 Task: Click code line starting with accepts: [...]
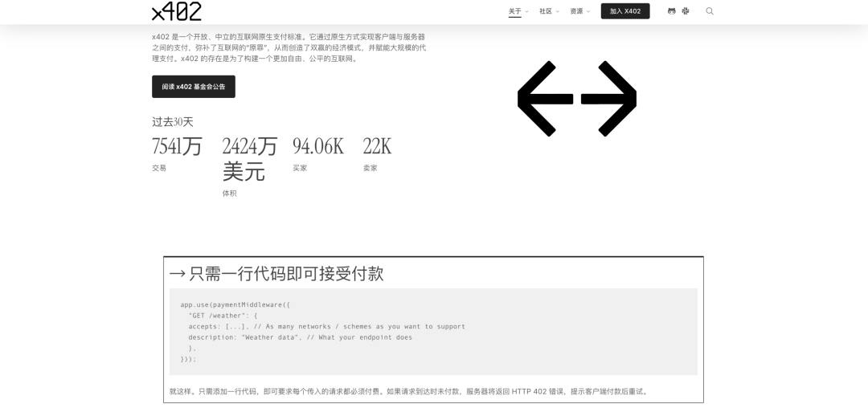point(326,327)
